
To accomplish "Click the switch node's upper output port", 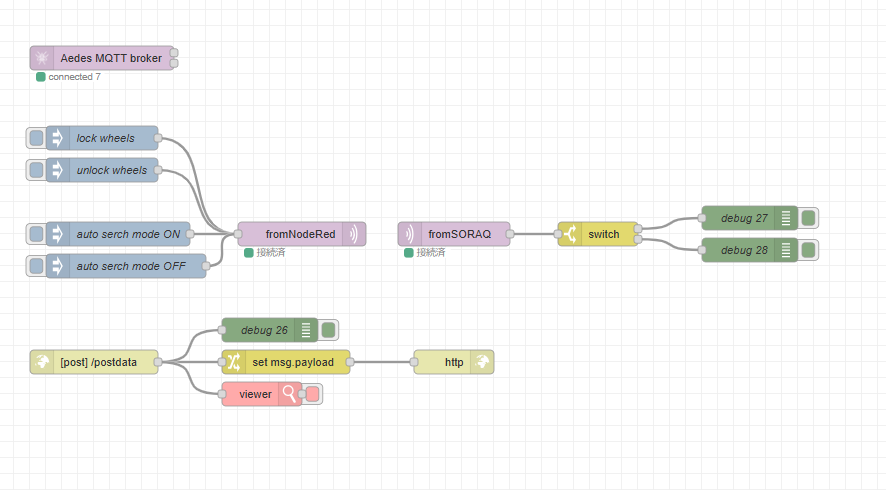I will click(638, 229).
